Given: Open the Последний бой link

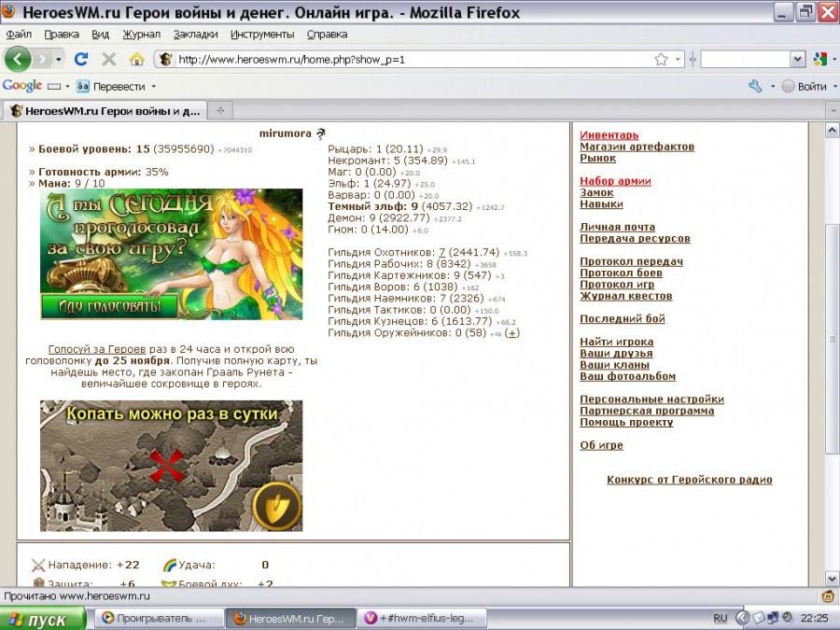Looking at the screenshot, I should (623, 319).
